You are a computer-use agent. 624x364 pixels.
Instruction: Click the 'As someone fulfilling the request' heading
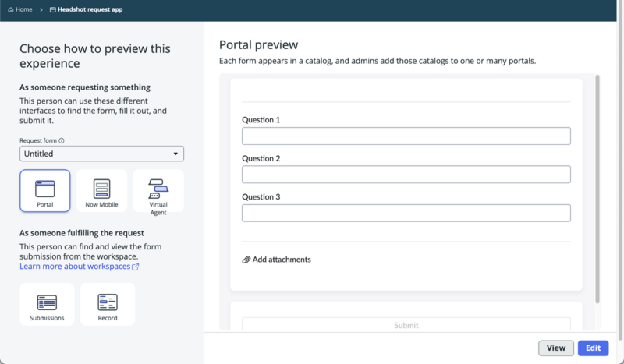click(82, 233)
